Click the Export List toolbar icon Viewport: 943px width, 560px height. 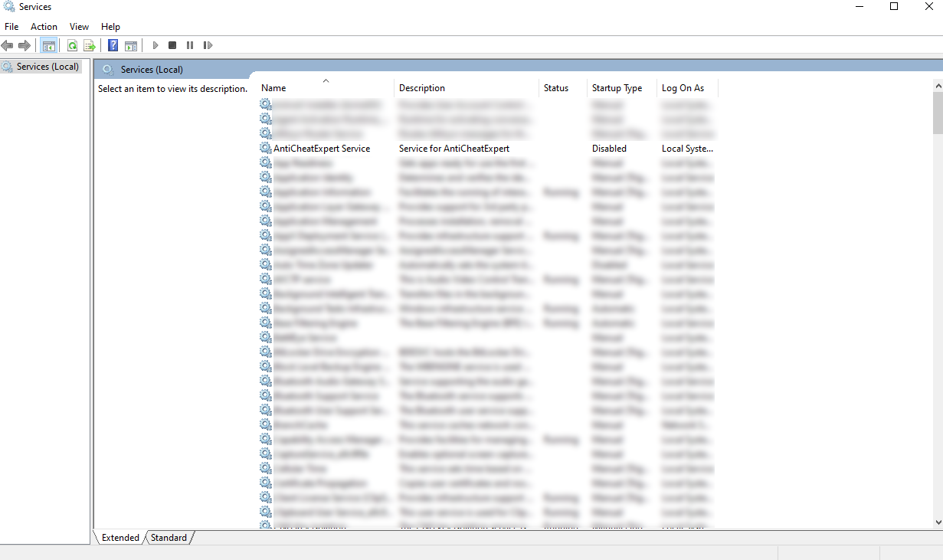coord(89,46)
